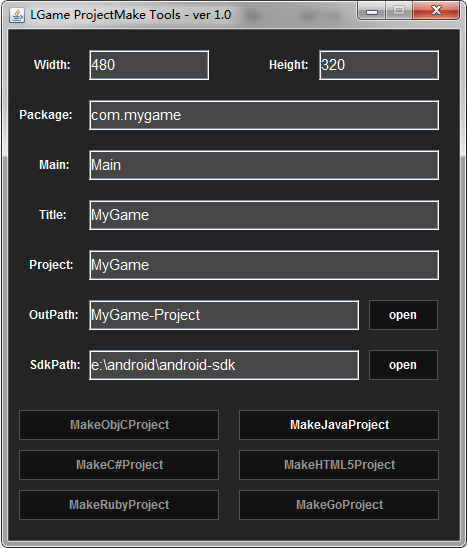Close the LGame ProjectMake Tools window
This screenshot has width=467, height=548.
point(436,10)
